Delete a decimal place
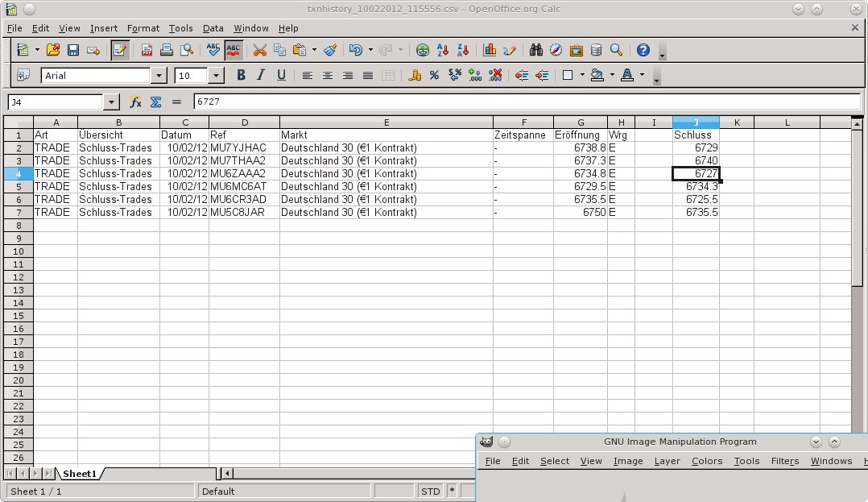Screen dimensions: 868x502 click(495, 76)
